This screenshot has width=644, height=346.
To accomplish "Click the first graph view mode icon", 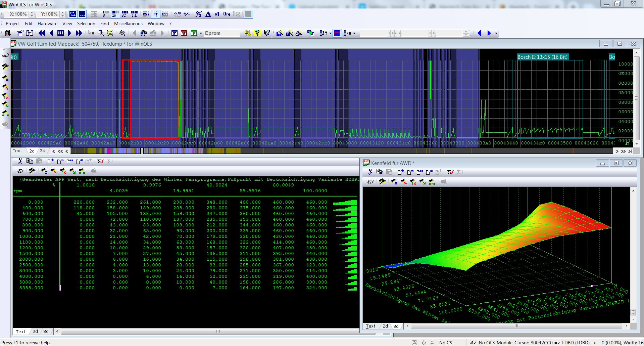I will click(x=72, y=14).
